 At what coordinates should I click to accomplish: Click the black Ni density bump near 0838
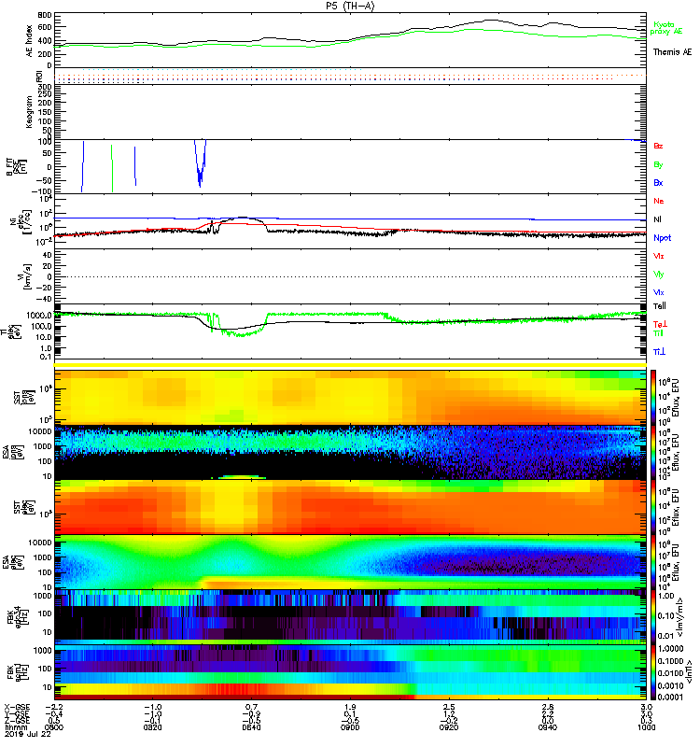click(x=242, y=218)
